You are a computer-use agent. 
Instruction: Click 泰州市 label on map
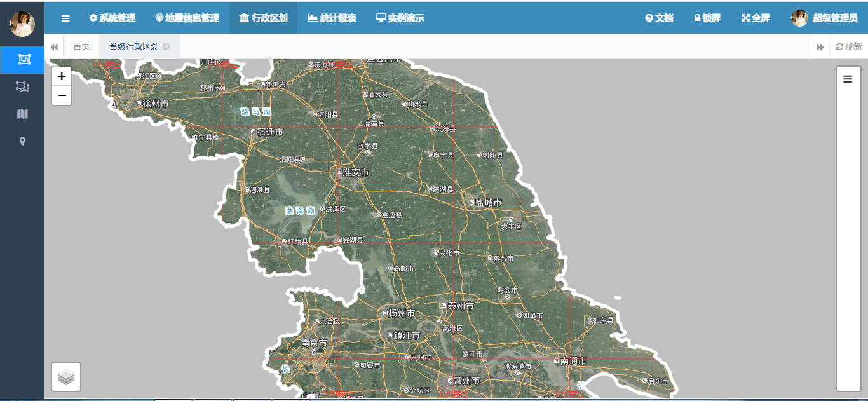point(461,306)
